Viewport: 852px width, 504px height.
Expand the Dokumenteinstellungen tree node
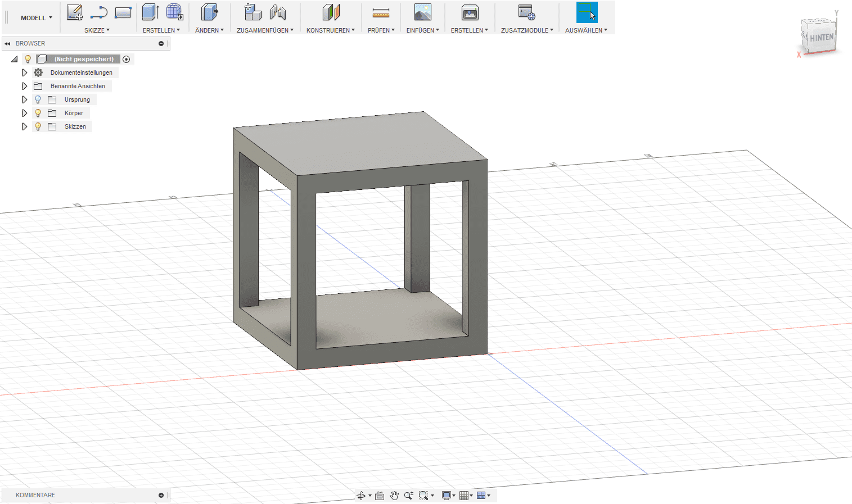(24, 72)
